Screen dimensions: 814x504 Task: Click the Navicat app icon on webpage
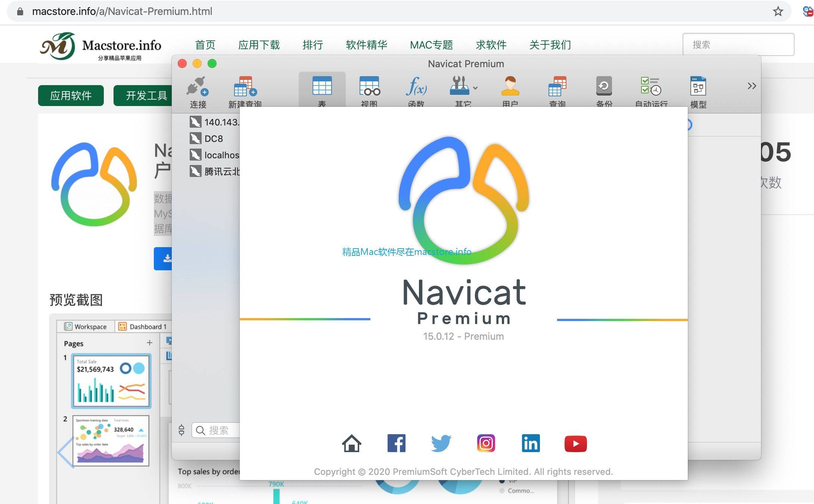(x=94, y=184)
